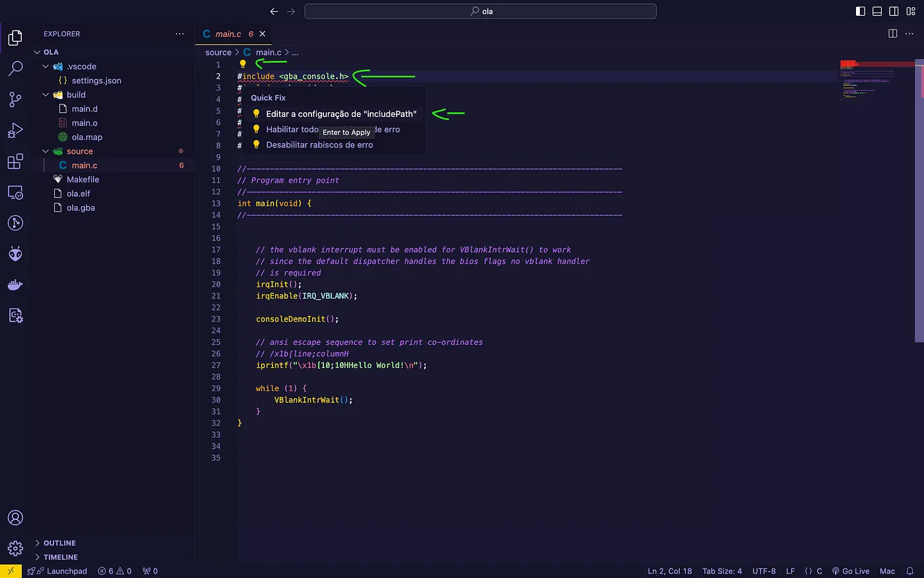The image size is (924, 578).
Task: Click Go Live in the status bar
Action: tap(851, 571)
